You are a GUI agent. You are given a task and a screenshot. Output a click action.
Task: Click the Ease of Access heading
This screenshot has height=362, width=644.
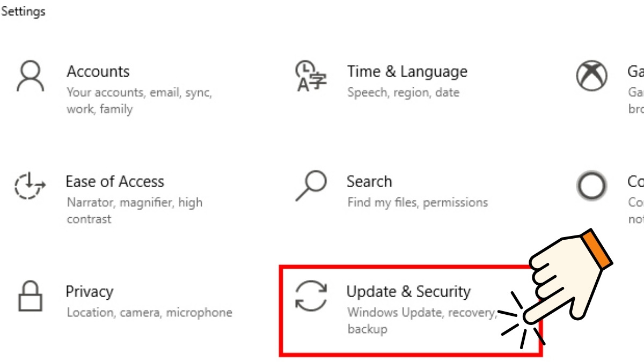tap(115, 181)
